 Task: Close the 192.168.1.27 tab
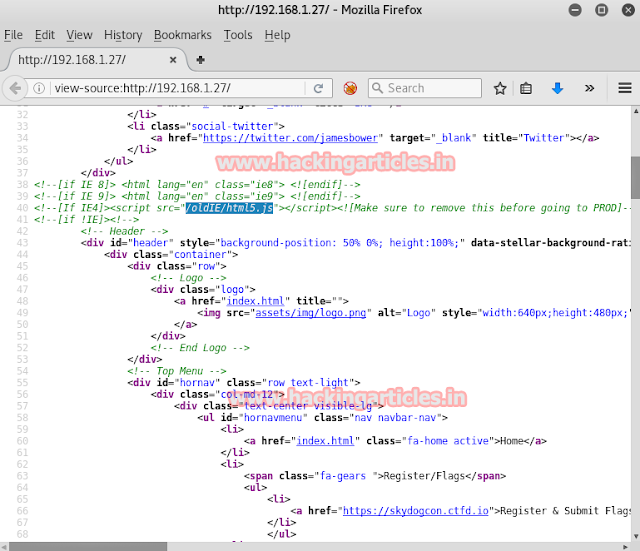pos(173,60)
